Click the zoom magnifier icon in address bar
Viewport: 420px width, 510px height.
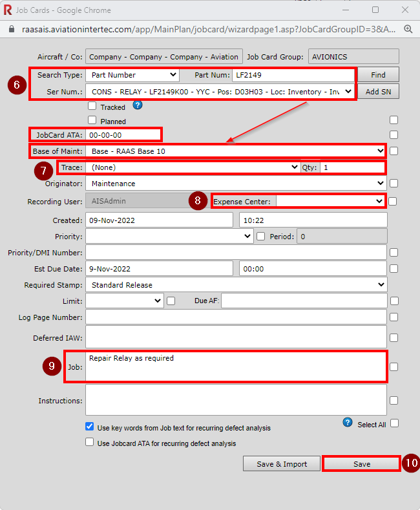pyautogui.click(x=408, y=29)
